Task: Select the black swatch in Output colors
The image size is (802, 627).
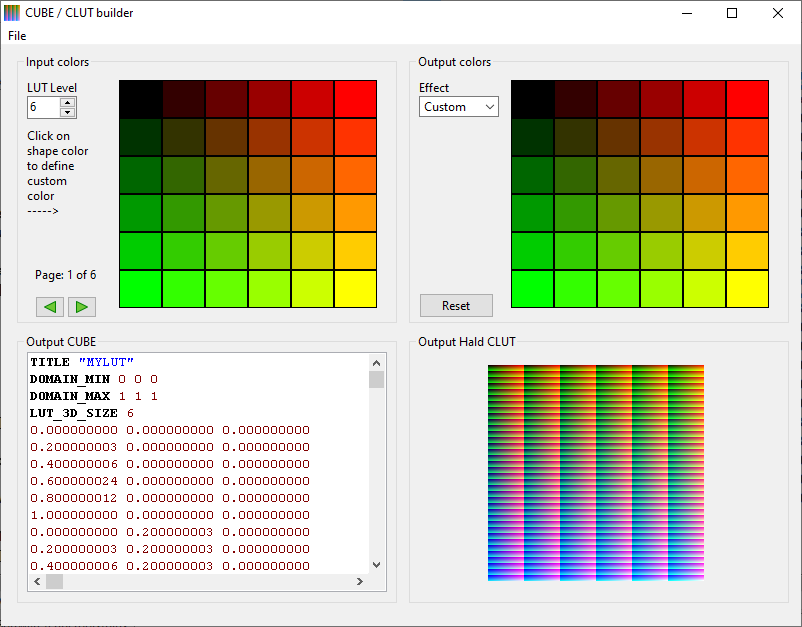Action: click(x=532, y=99)
